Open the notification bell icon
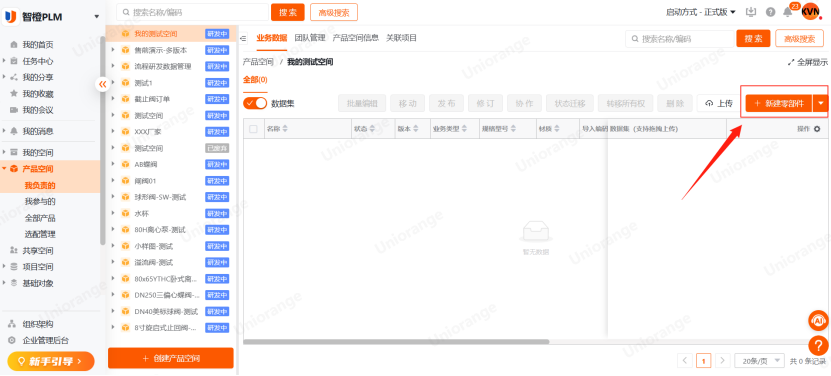This screenshot has height=376, width=831. [788, 12]
